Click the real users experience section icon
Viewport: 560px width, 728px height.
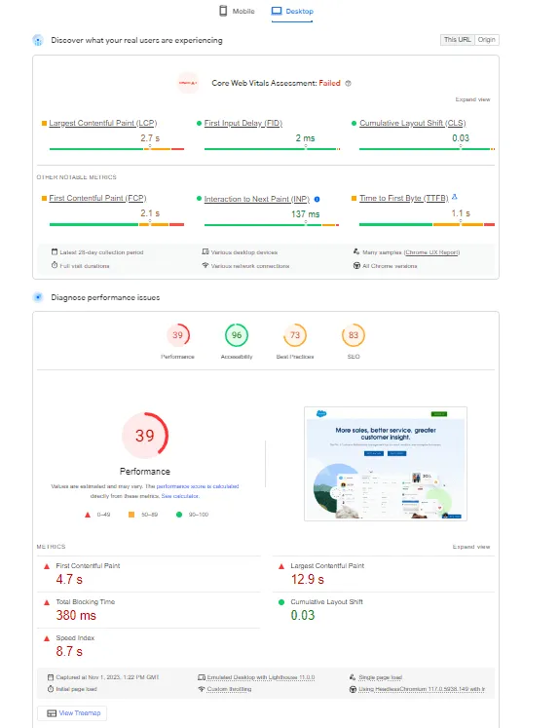click(38, 40)
